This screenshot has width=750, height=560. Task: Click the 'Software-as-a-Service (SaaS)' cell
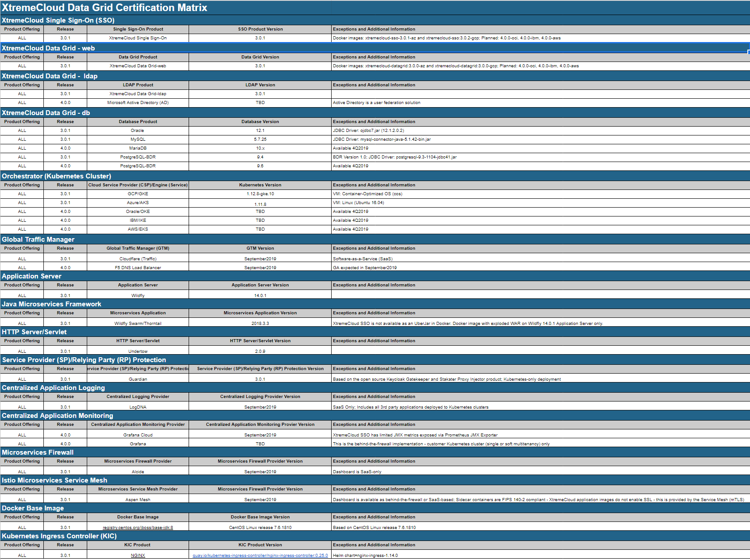(541, 259)
